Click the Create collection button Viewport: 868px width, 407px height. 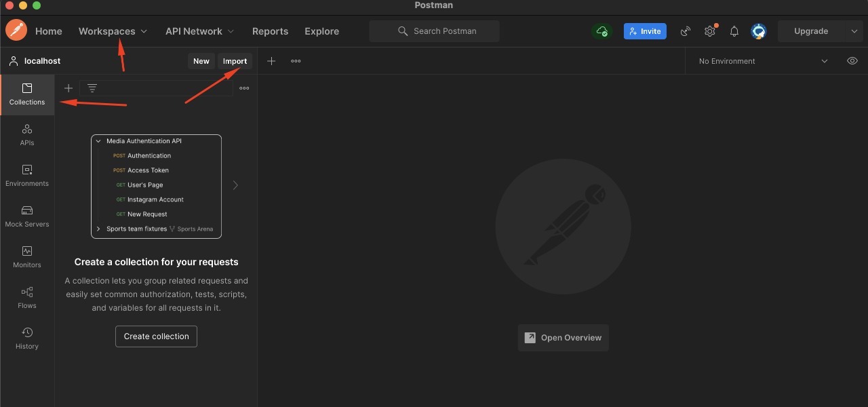[x=156, y=336]
